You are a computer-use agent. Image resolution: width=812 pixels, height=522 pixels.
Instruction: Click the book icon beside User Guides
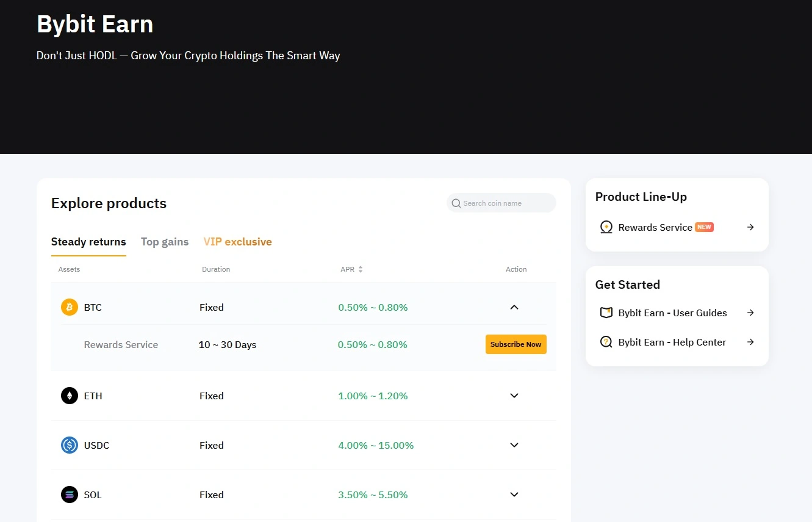coord(606,312)
